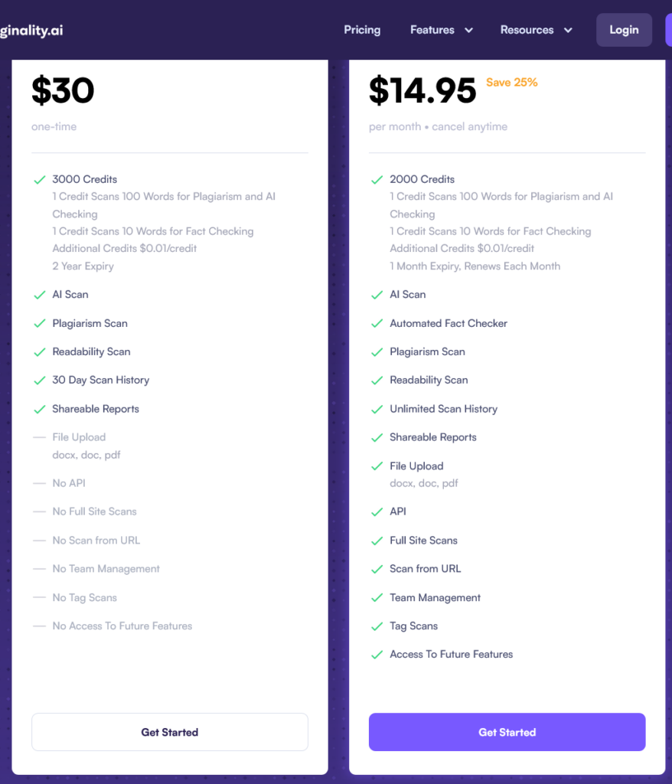
Task: Open the Features menu chevron arrow
Action: click(467, 31)
